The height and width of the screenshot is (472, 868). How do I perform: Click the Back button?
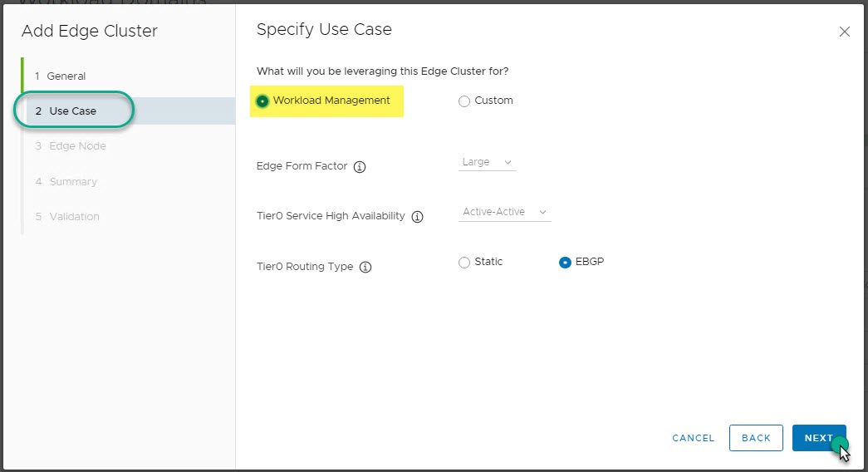click(x=756, y=438)
